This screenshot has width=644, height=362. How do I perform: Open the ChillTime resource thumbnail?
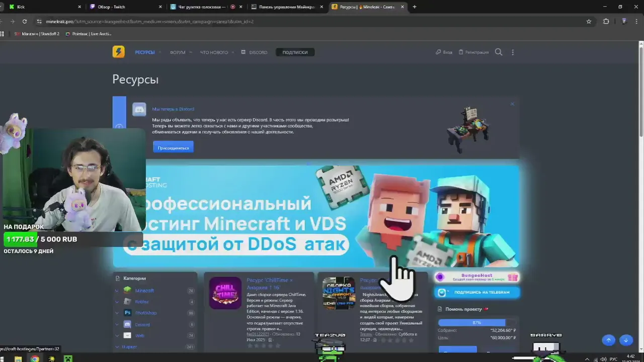click(225, 293)
